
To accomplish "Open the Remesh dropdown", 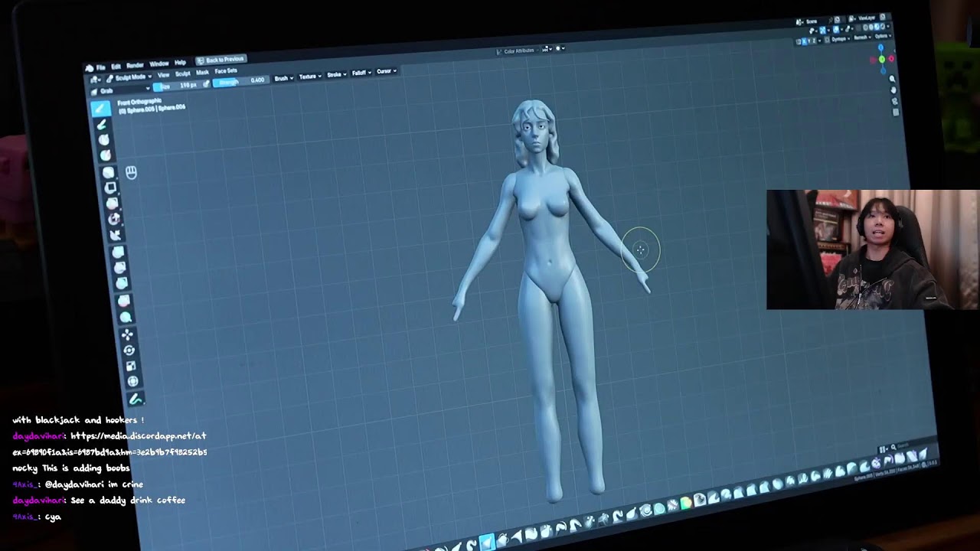I will 862,37.
